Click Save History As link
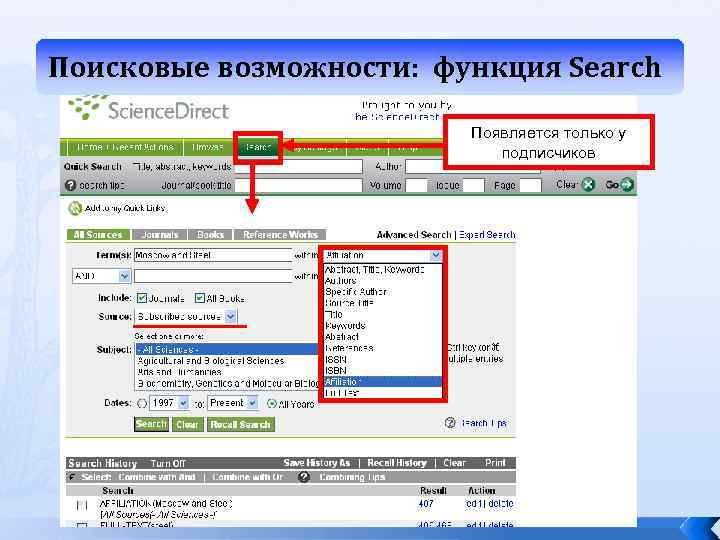Screen dimensions: 720x540 coord(316,463)
